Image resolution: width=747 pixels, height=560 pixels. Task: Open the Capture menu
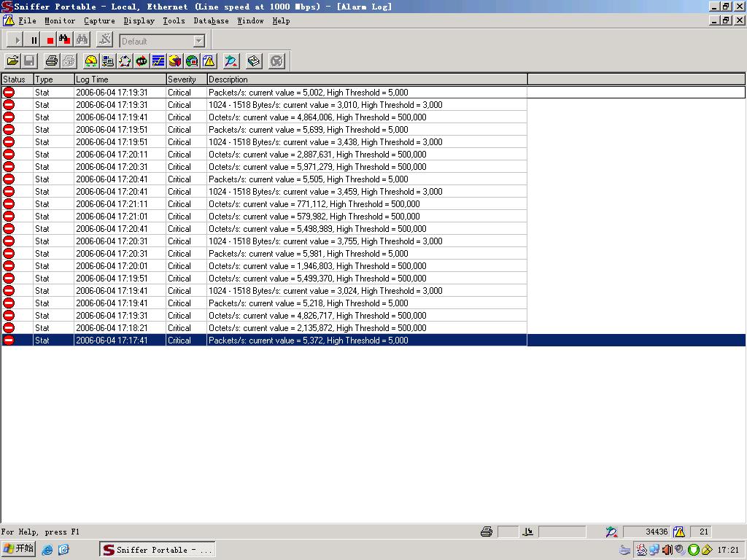coord(99,20)
